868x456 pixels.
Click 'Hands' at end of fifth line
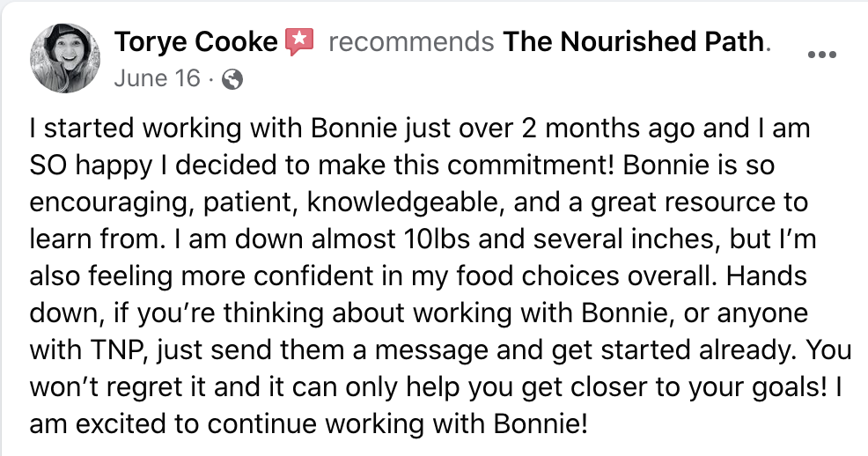(766, 276)
